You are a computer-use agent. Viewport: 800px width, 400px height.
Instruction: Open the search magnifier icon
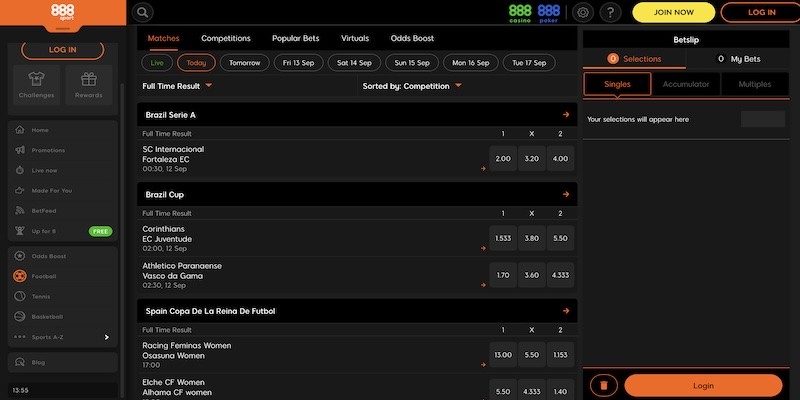pos(143,13)
